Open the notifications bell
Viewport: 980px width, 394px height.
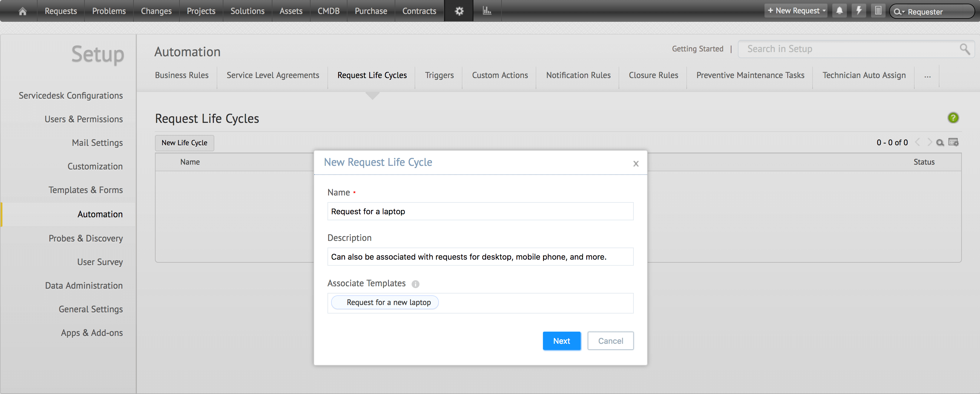click(x=839, y=11)
